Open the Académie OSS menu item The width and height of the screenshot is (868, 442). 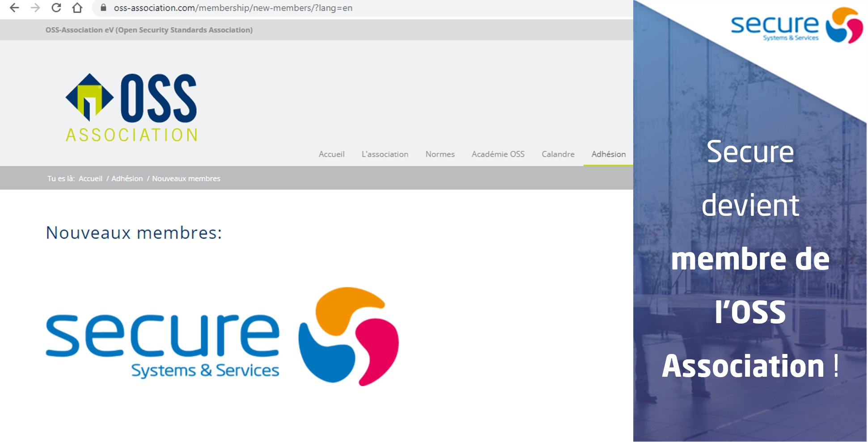point(498,154)
